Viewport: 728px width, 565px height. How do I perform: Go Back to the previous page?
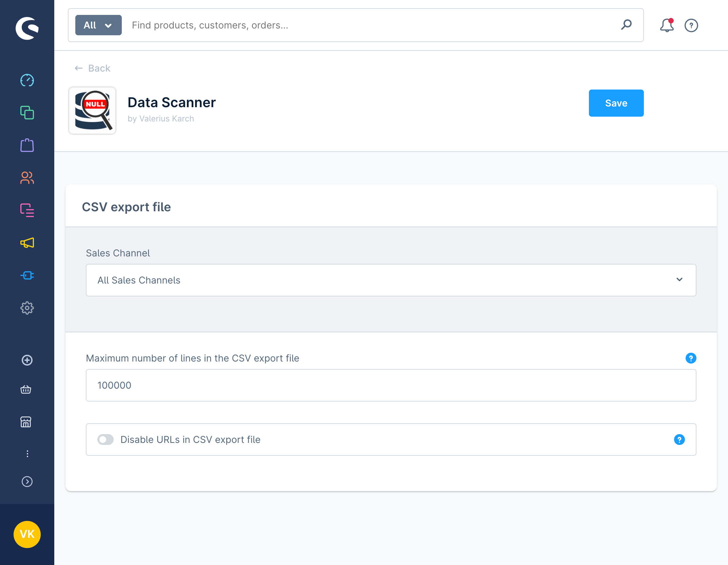(x=93, y=68)
